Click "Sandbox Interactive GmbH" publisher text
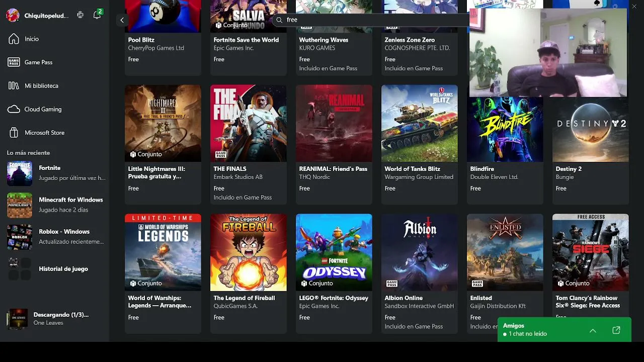The width and height of the screenshot is (644, 362). pyautogui.click(x=419, y=306)
